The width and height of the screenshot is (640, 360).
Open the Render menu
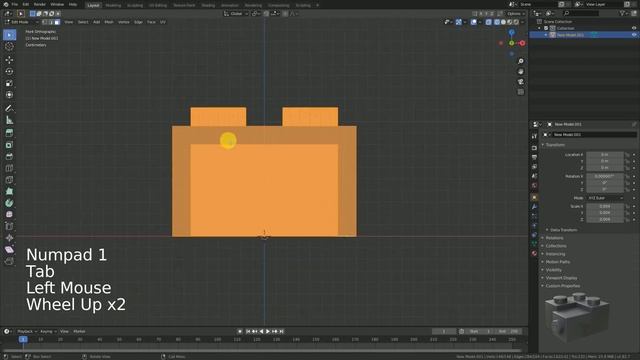pos(40,4)
